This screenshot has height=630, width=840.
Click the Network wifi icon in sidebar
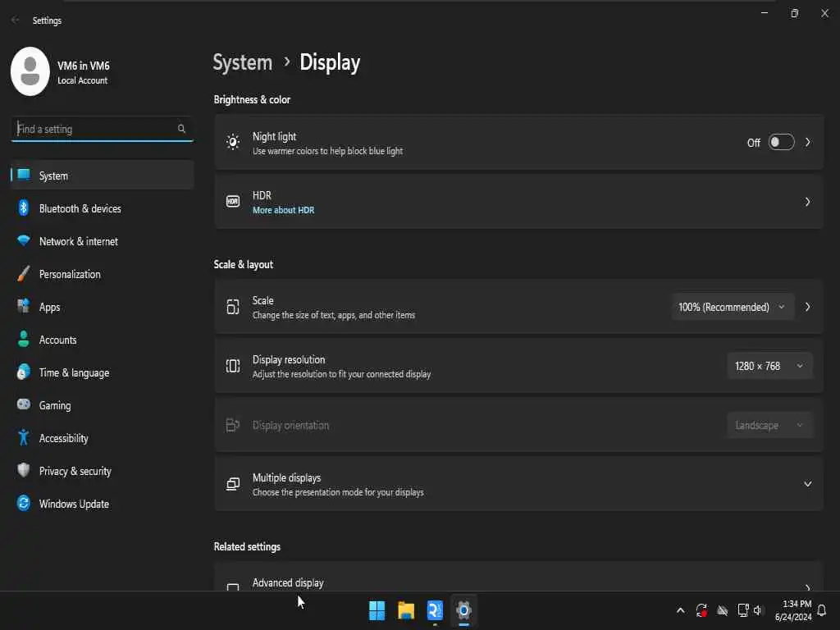24,240
